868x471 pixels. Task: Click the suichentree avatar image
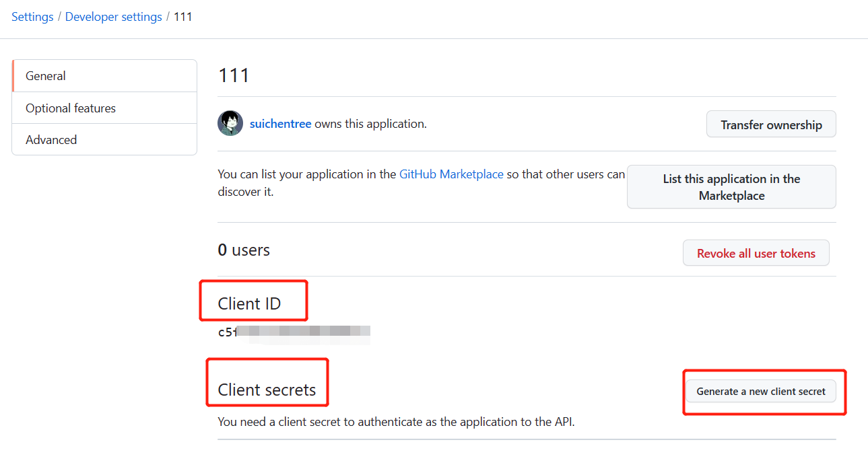pos(230,124)
